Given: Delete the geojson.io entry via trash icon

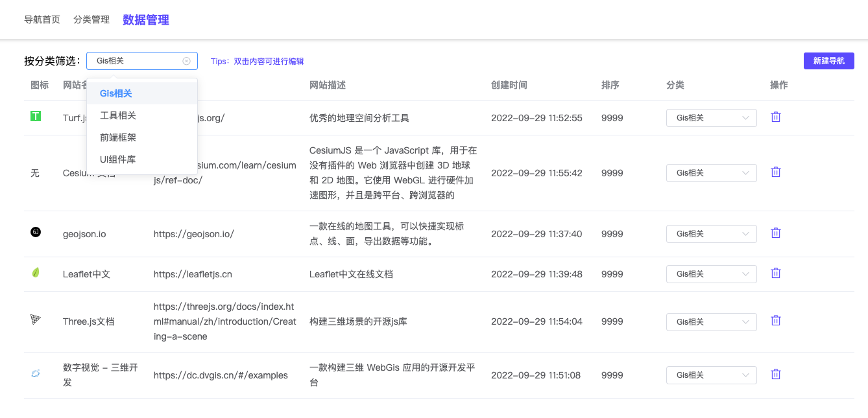Looking at the screenshot, I should pos(775,233).
